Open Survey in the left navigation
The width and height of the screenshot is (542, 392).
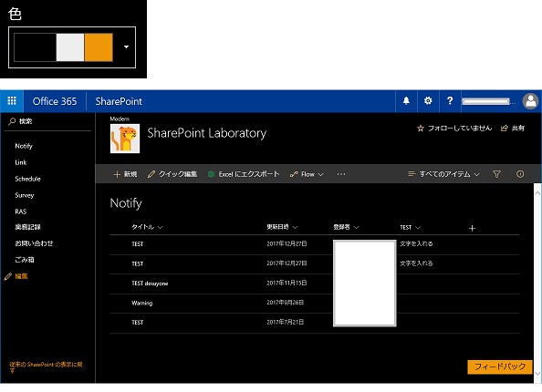(x=25, y=195)
